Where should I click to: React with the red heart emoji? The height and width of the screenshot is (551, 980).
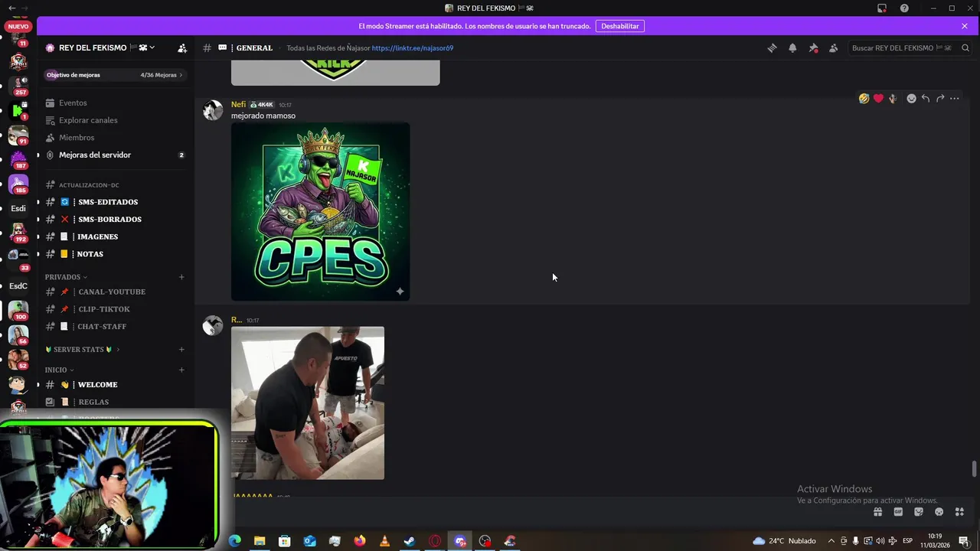(878, 98)
